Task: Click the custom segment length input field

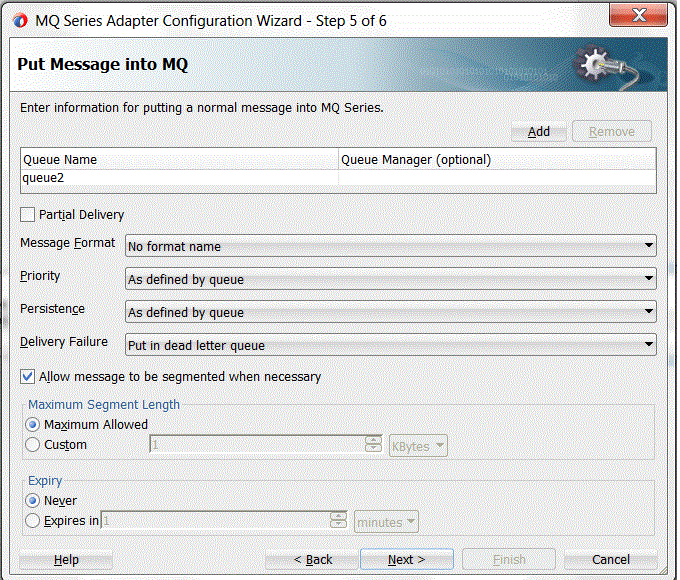Action: 257,445
